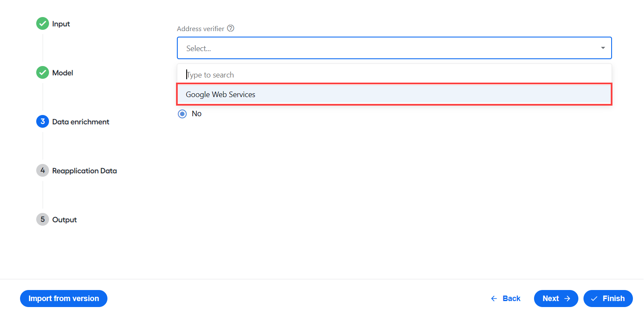Select the No radio button
644x313 pixels.
tap(182, 114)
